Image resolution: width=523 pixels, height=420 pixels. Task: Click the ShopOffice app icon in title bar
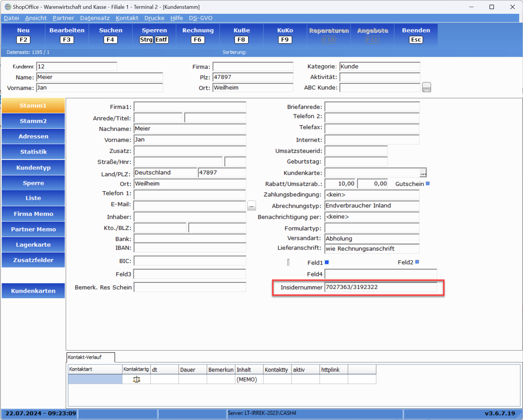point(8,7)
